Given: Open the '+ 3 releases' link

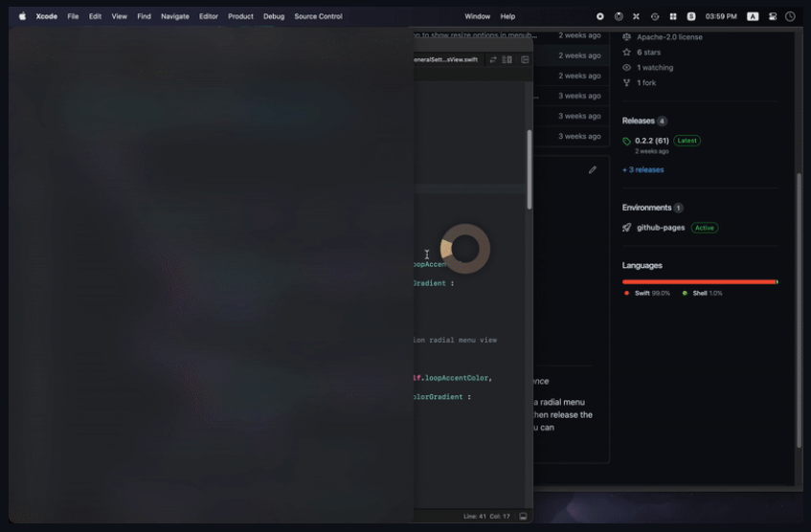Looking at the screenshot, I should pos(642,169).
